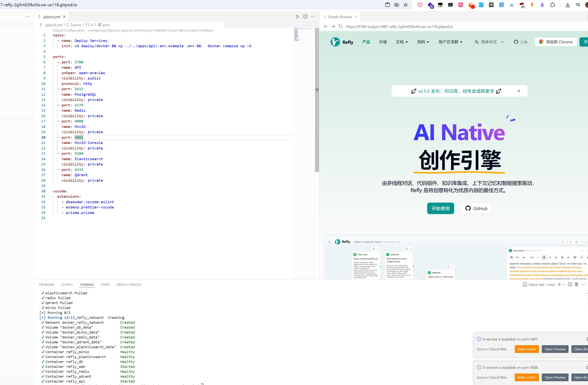Click the GitHub button on the hero
The width and height of the screenshot is (588, 385).
pos(476,208)
